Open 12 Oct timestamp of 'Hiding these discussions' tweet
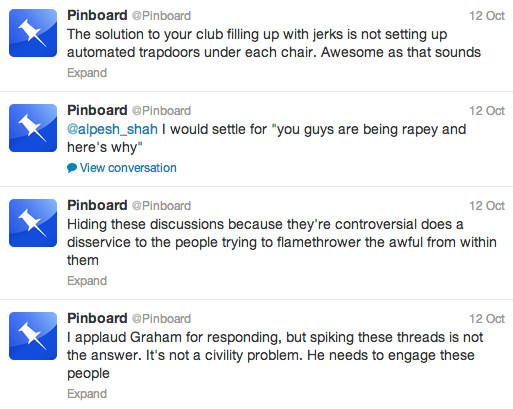 (487, 206)
